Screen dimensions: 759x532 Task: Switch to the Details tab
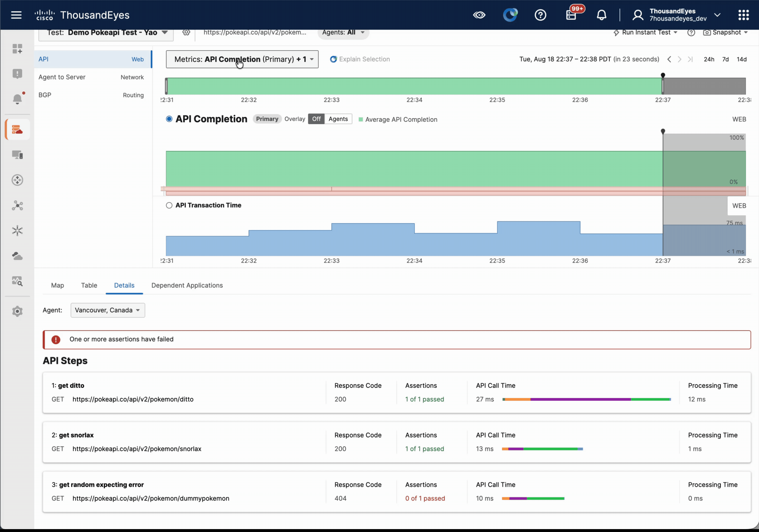pos(124,285)
